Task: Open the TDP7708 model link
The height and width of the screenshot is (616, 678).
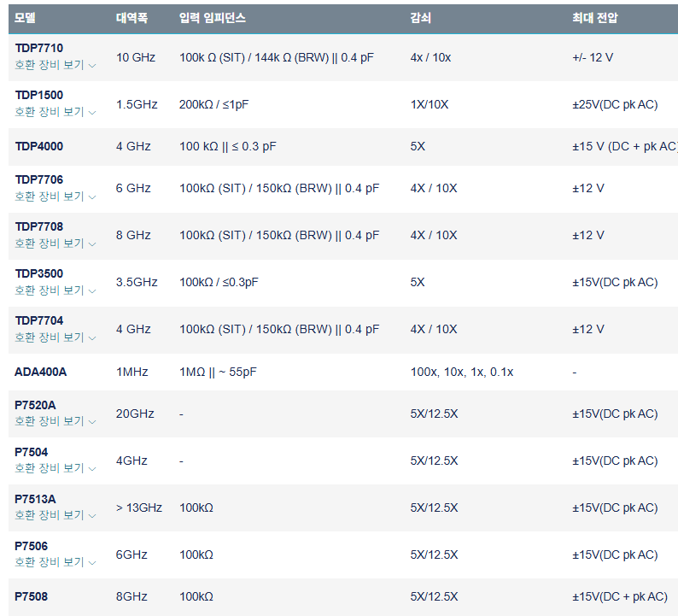Action: [x=39, y=226]
